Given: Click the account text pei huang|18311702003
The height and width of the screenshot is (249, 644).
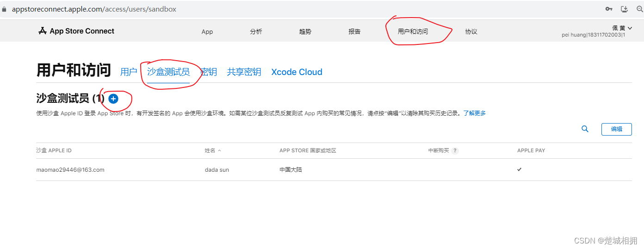Looking at the screenshot, I should click(593, 35).
